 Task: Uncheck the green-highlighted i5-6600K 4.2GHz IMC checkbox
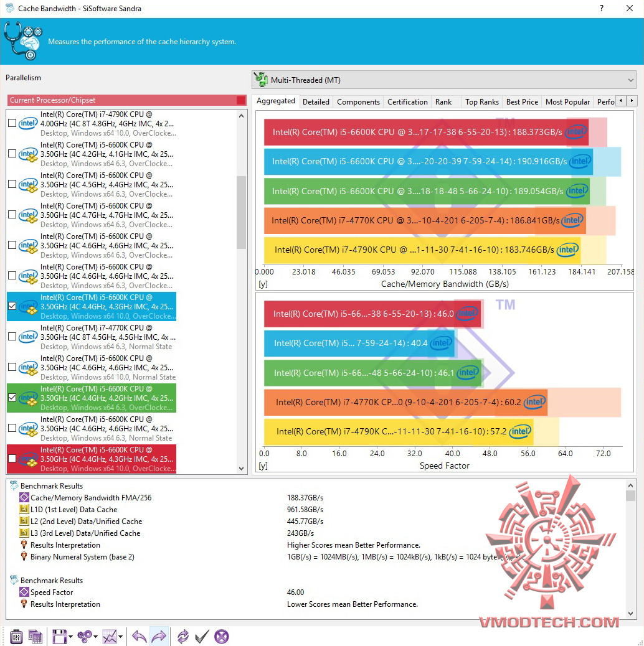pos(12,398)
